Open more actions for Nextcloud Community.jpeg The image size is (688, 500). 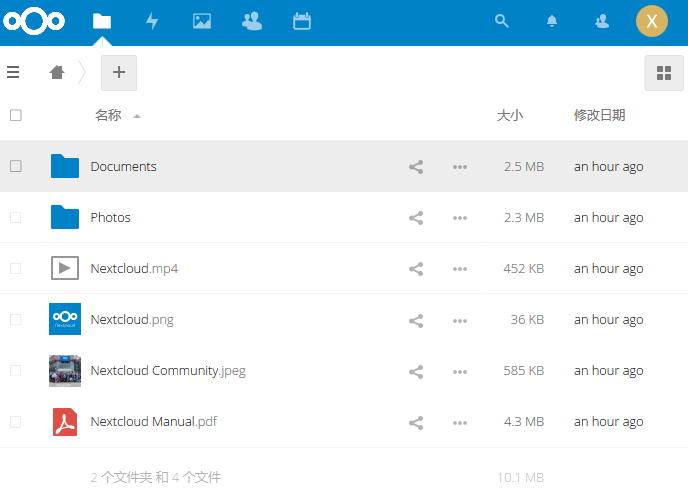coord(460,372)
